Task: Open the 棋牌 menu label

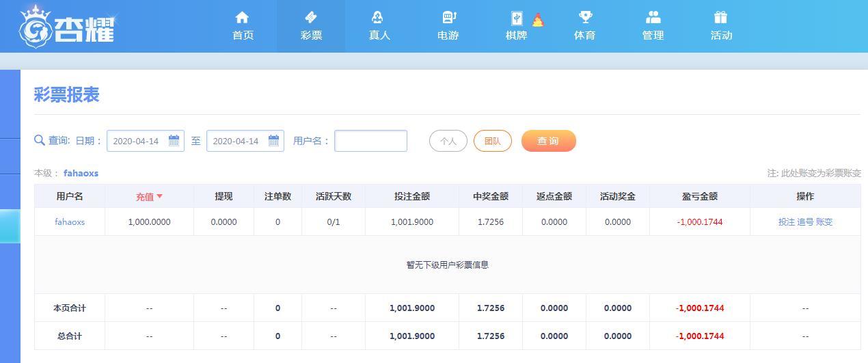Action: 516,36
